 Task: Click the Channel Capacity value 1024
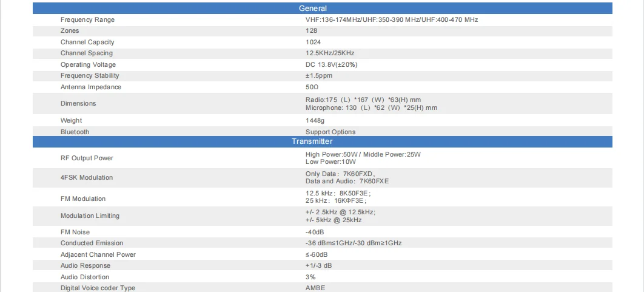[313, 42]
